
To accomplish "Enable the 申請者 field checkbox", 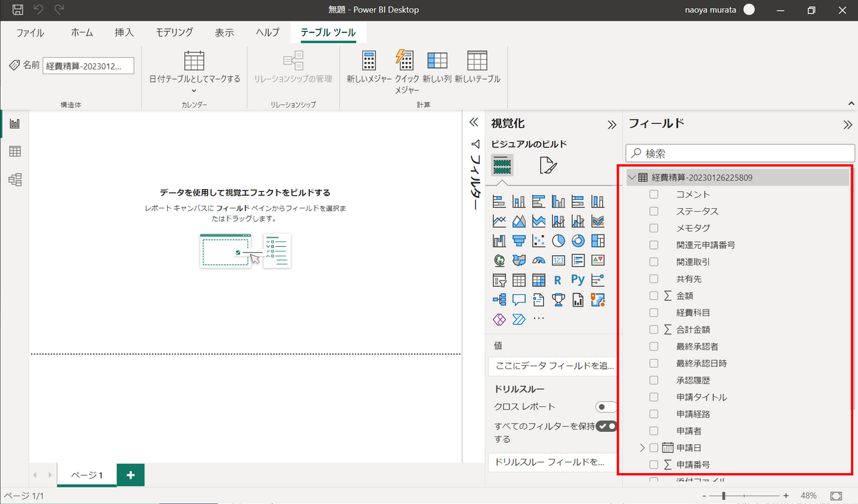I will pyautogui.click(x=654, y=431).
